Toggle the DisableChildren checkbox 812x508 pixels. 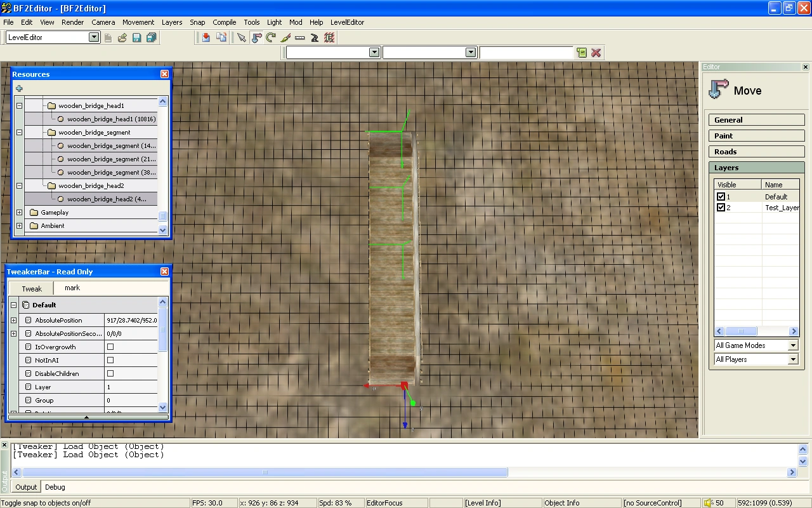pyautogui.click(x=110, y=373)
